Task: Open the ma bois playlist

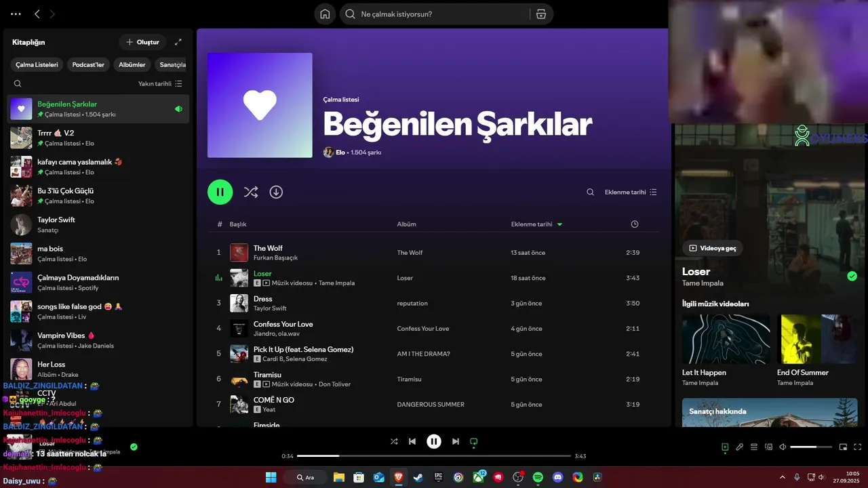Action: [98, 253]
